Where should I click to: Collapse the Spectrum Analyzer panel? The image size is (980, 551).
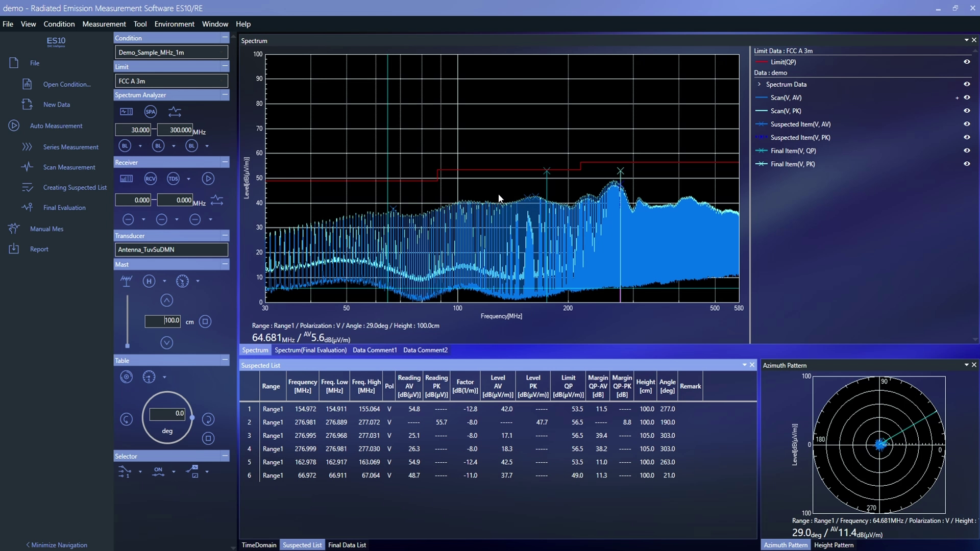tap(225, 95)
